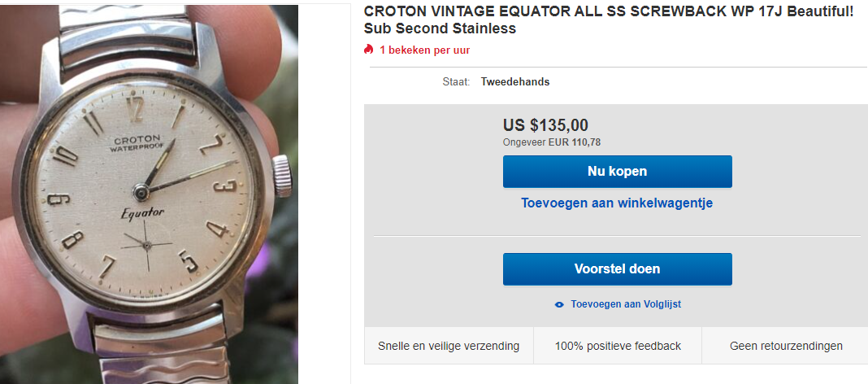Click the eye icon beside Volglijst

559,305
